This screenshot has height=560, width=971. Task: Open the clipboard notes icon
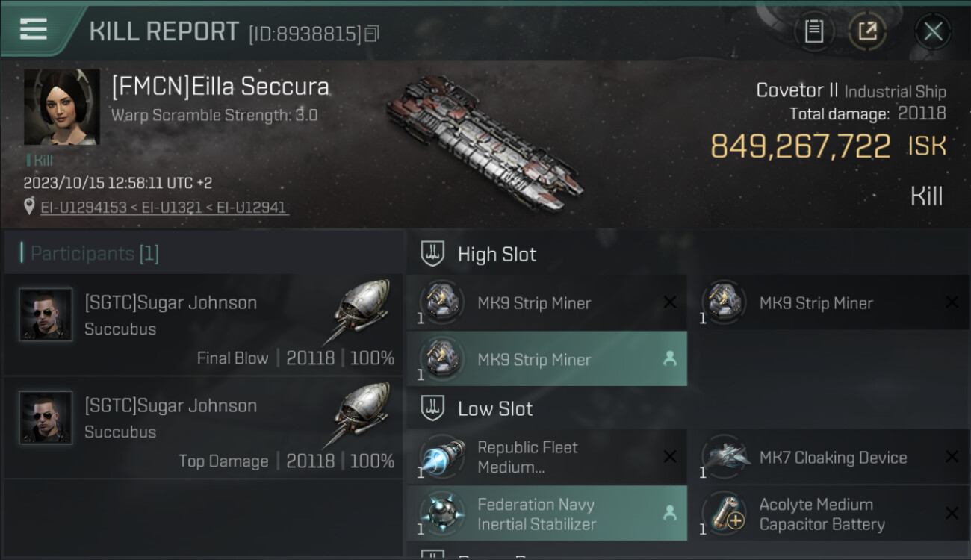(813, 31)
